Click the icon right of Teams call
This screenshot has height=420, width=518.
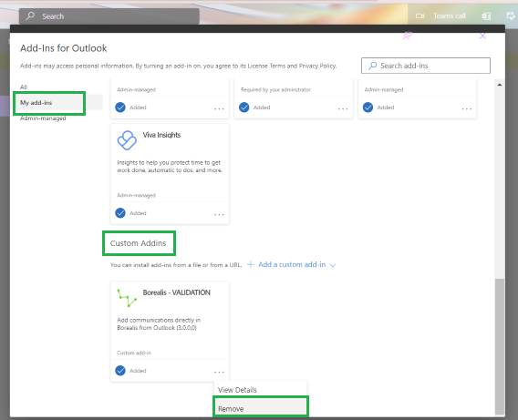(486, 15)
